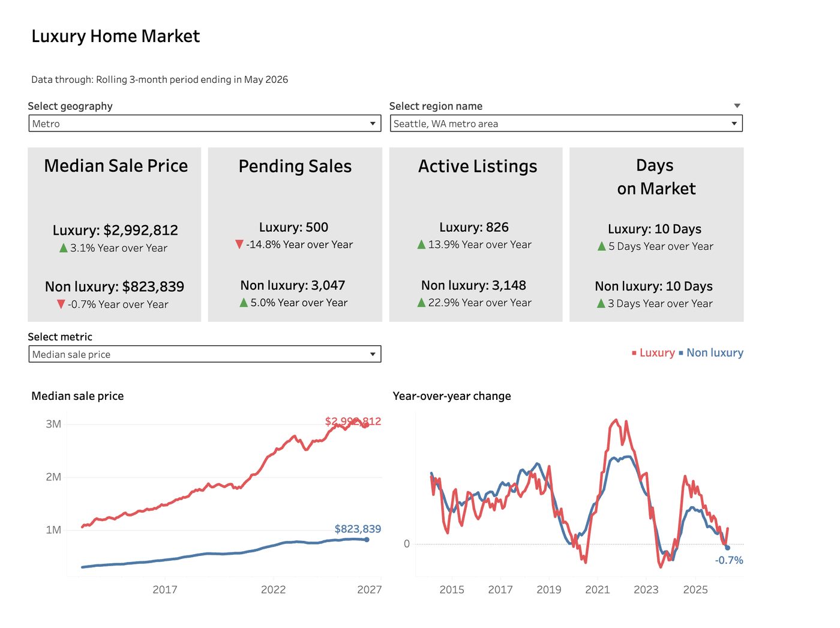Image resolution: width=840 pixels, height=628 pixels.
Task: Click green triangle beside 22.9% Year over Year
Action: (x=421, y=303)
